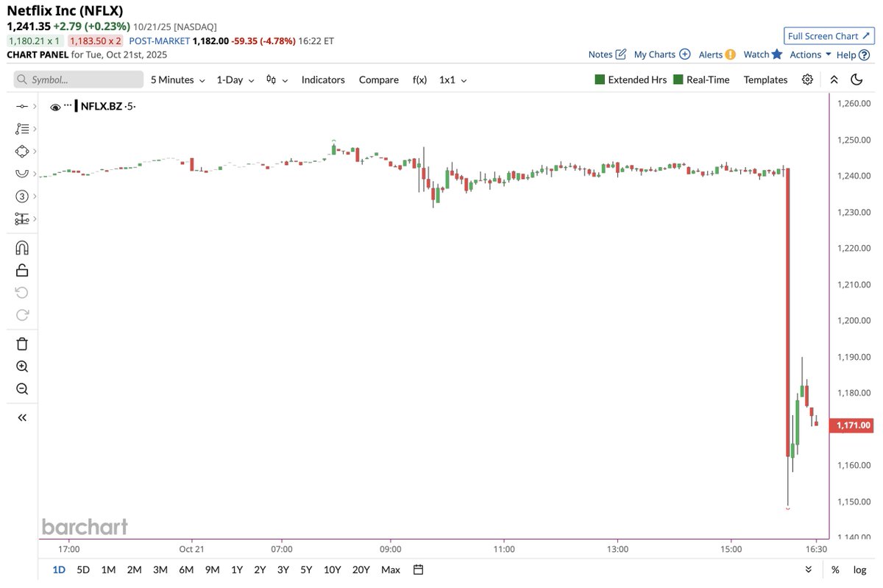Delete drawings with the trash icon
The width and height of the screenshot is (883, 588).
pos(22,344)
